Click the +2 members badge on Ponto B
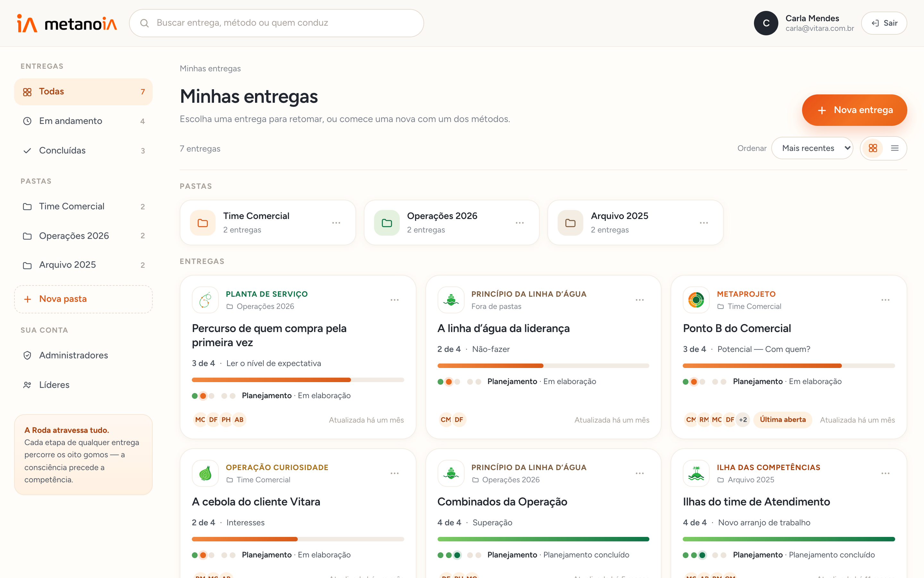924x578 pixels. pos(743,420)
